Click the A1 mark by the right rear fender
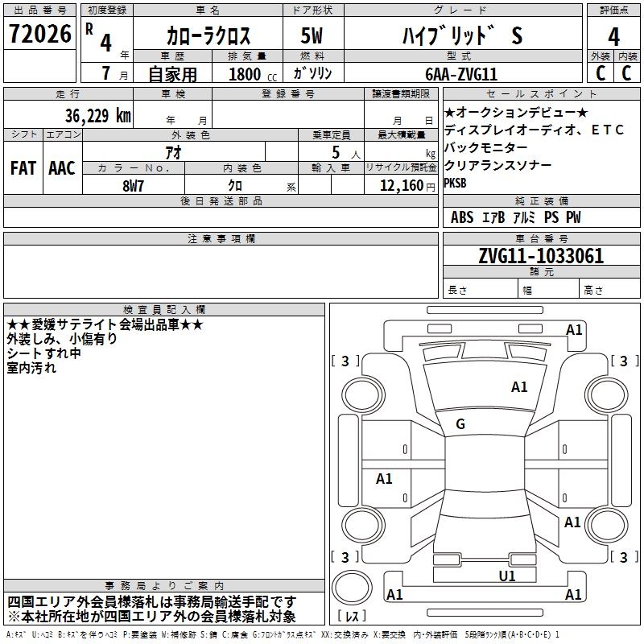644x644 pixels. coord(572,522)
